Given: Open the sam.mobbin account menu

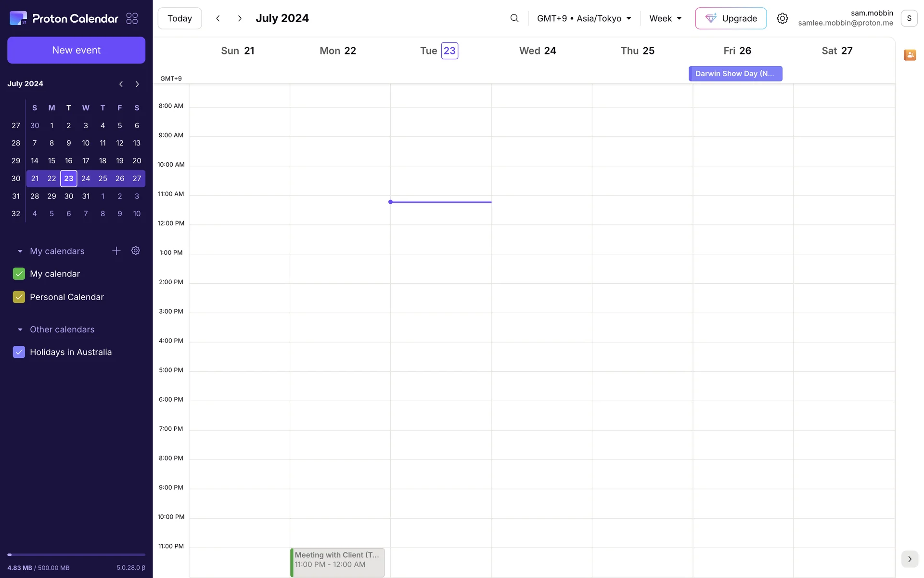Looking at the screenshot, I should [x=909, y=18].
